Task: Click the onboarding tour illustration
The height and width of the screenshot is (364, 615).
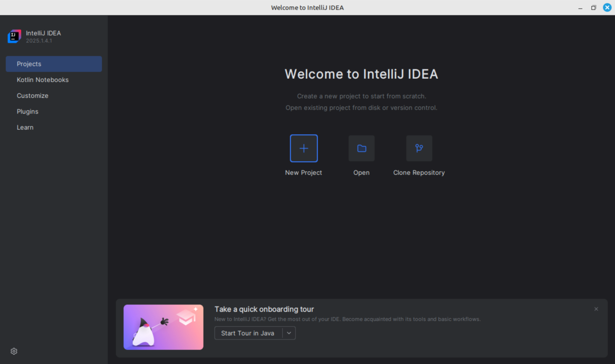Action: [163, 327]
